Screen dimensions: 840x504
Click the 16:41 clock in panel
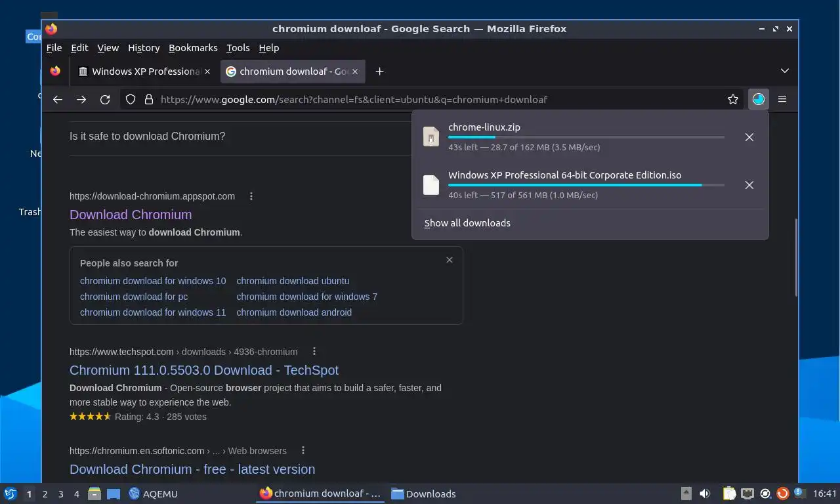825,493
